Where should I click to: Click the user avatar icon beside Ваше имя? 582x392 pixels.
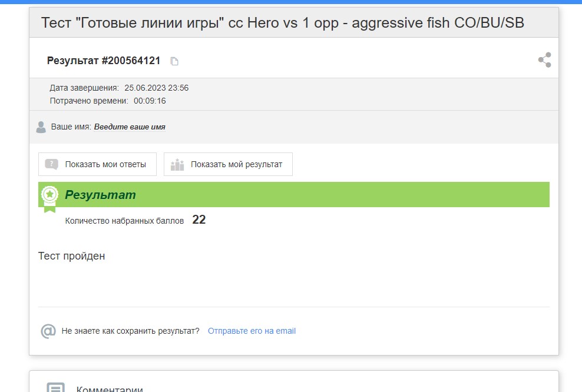tap(41, 127)
